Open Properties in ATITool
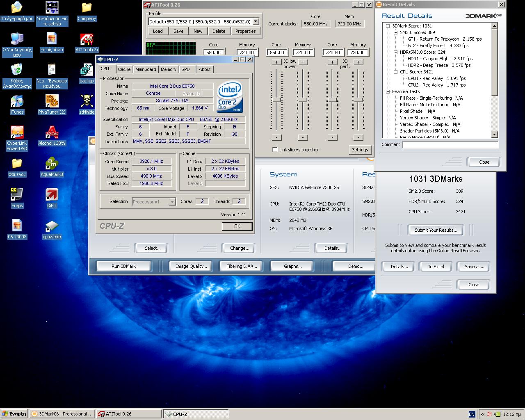This screenshot has width=525, height=420. (246, 31)
